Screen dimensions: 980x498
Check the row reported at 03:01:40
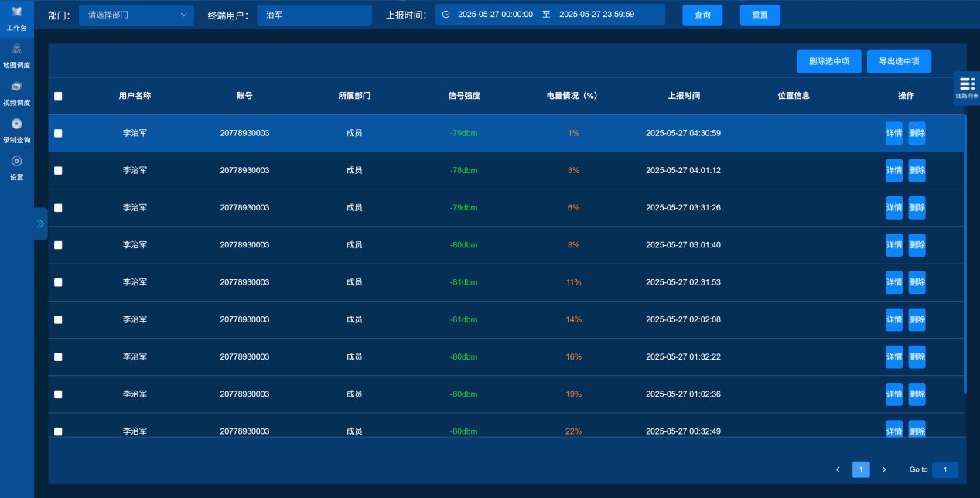click(58, 245)
